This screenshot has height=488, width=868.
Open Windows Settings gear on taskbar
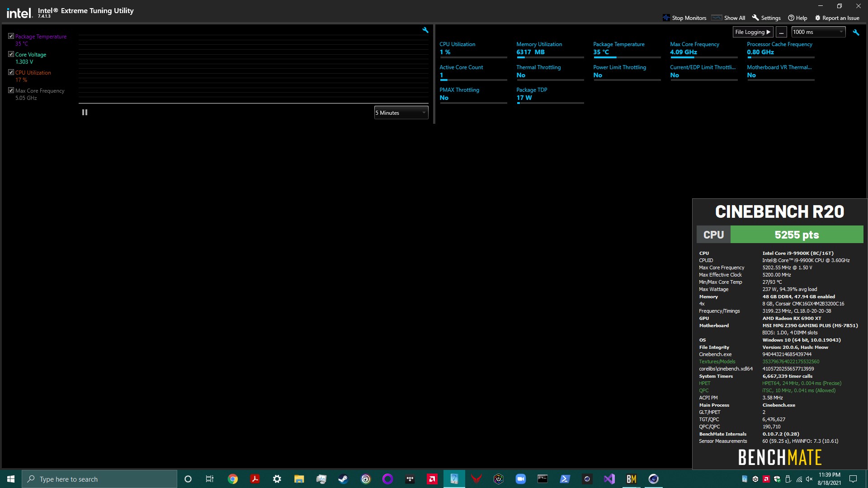tap(277, 479)
